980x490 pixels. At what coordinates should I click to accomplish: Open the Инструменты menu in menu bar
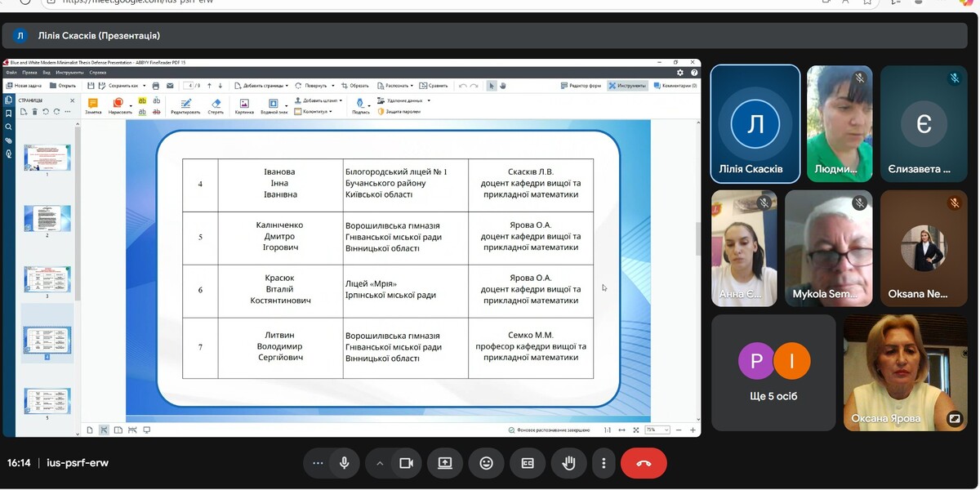point(70,73)
